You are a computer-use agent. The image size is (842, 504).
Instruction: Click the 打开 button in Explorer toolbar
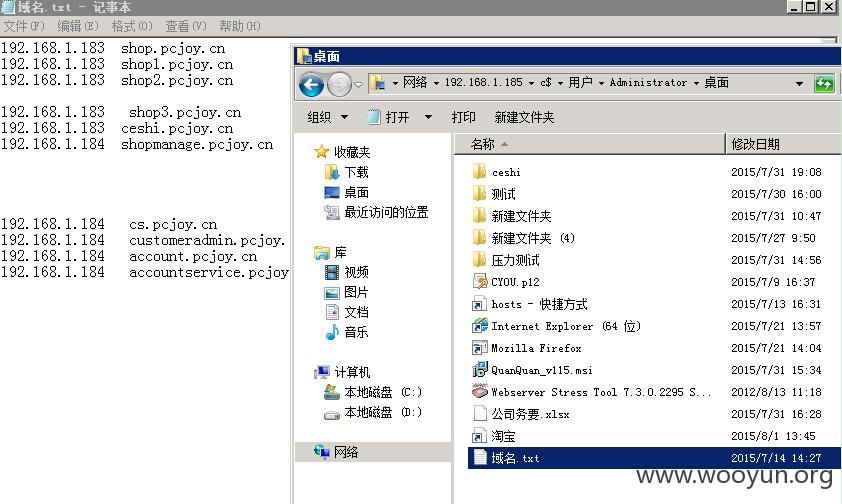tap(389, 117)
